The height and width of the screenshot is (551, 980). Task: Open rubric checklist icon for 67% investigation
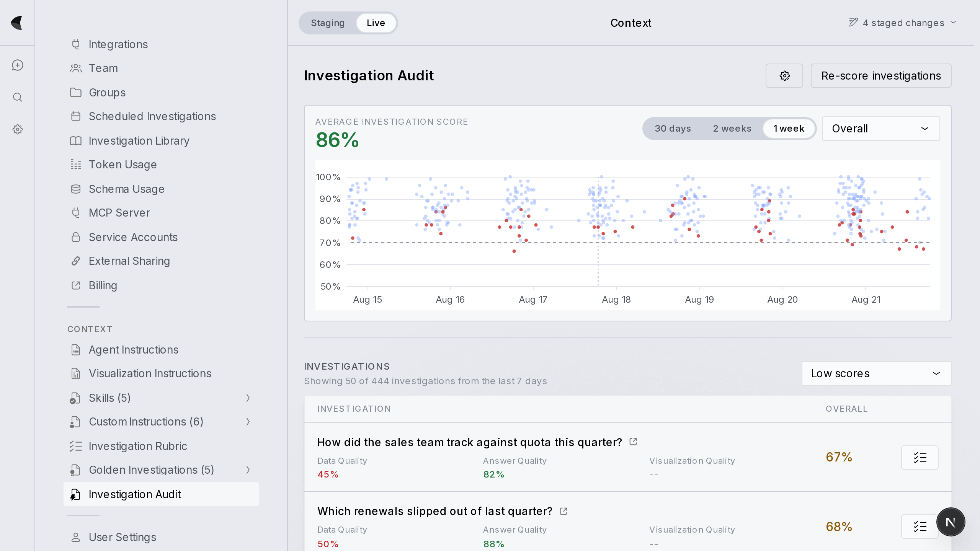(x=920, y=457)
